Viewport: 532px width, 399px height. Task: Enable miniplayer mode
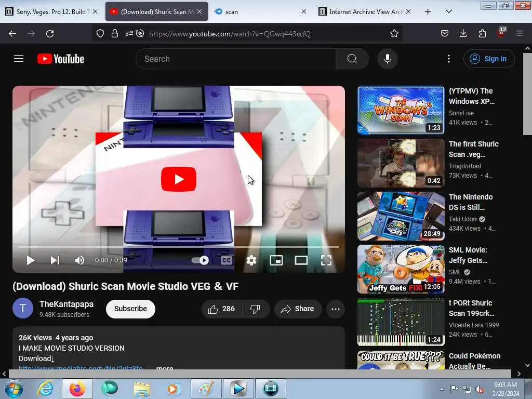276,260
